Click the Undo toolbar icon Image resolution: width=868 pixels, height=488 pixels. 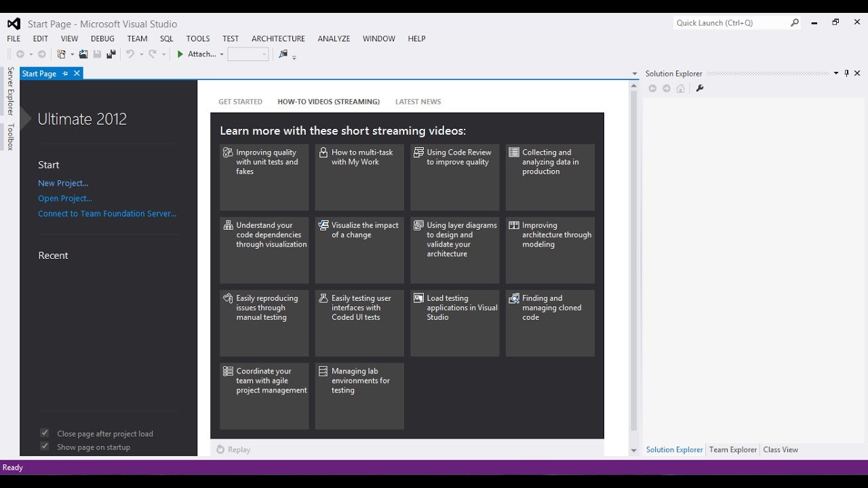point(130,54)
